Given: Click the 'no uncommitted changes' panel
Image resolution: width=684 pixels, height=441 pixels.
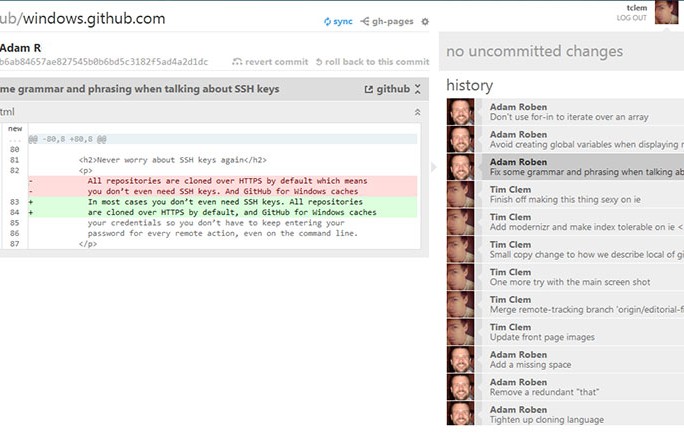Looking at the screenshot, I should click(x=561, y=51).
